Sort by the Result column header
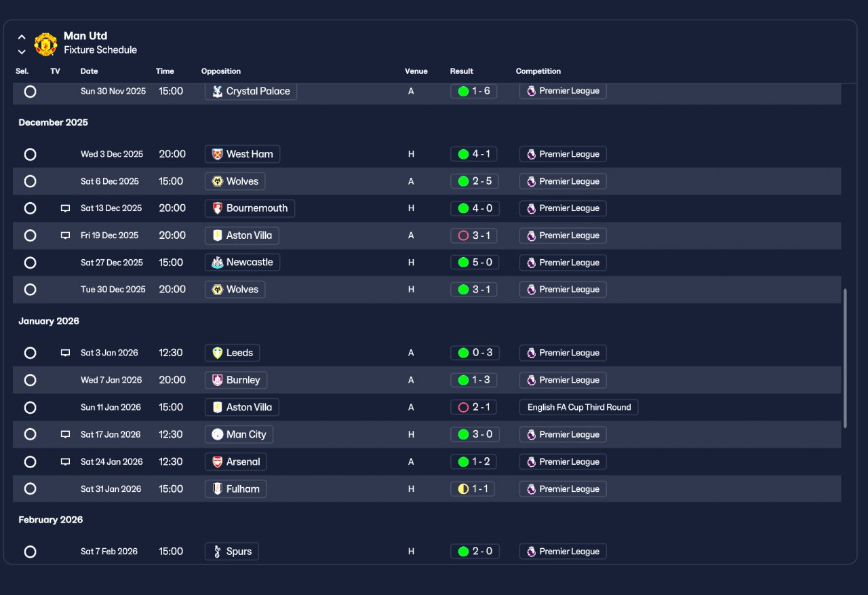 point(462,71)
